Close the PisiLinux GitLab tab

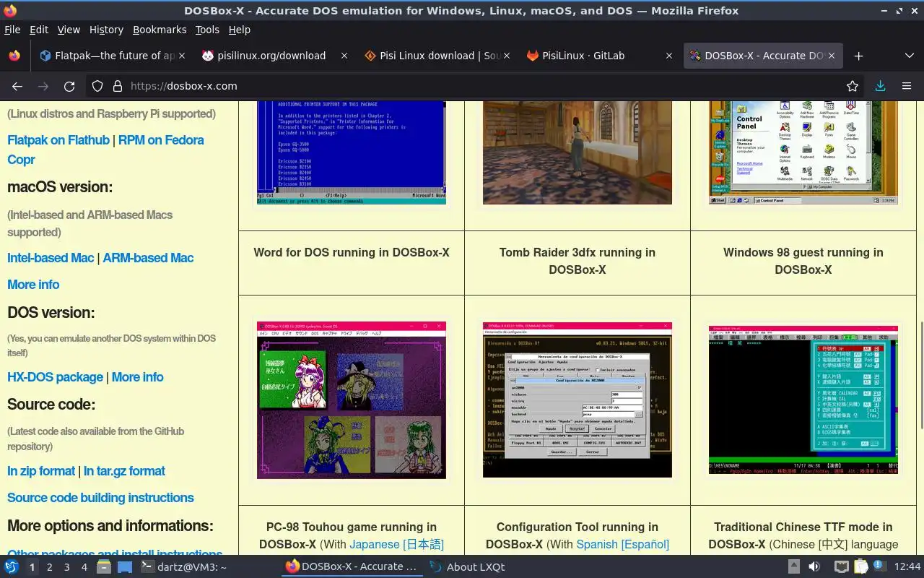click(669, 56)
